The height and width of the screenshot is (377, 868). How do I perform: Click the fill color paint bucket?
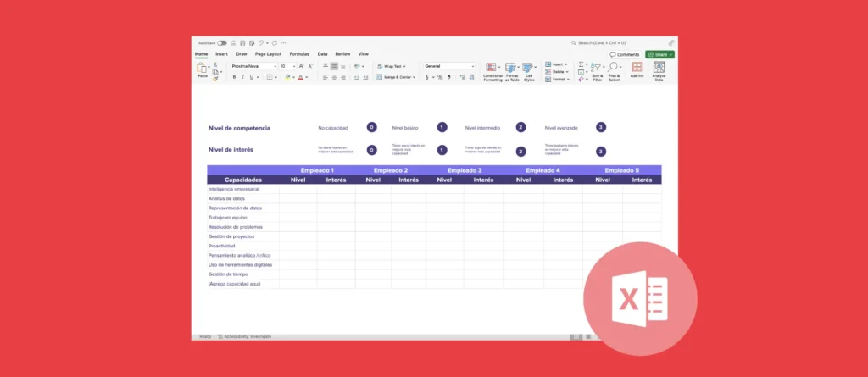pyautogui.click(x=288, y=77)
